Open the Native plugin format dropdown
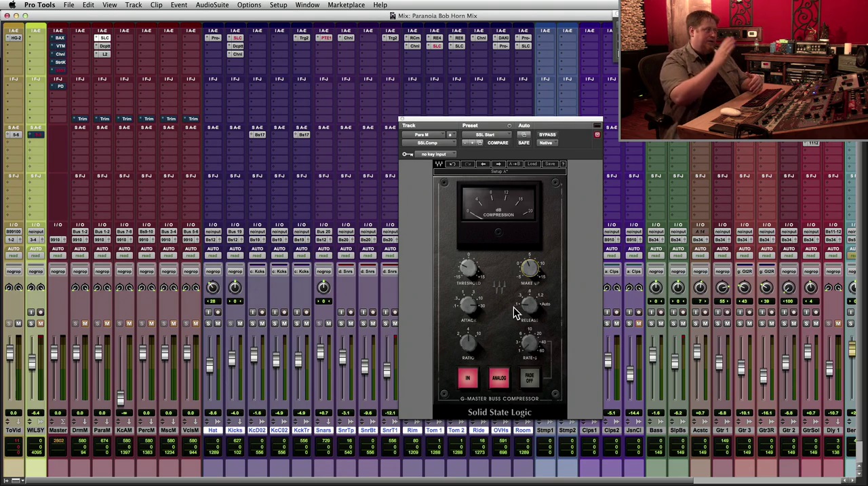The height and width of the screenshot is (486, 868). [547, 143]
